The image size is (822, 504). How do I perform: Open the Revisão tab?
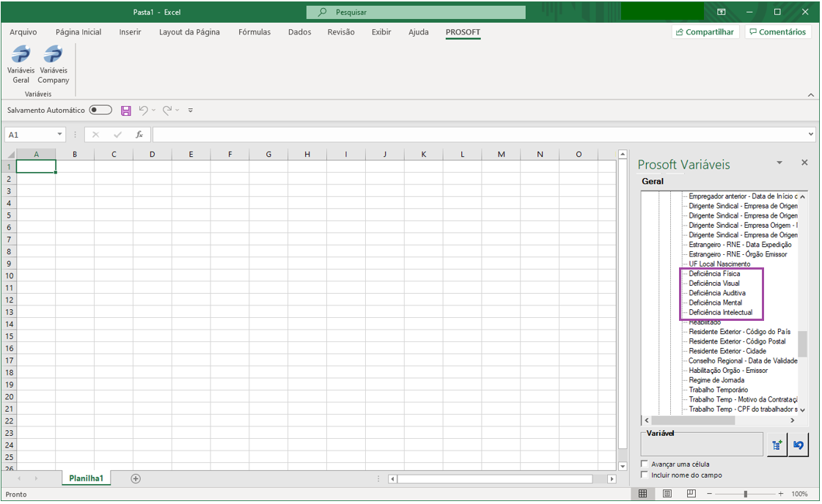(341, 32)
